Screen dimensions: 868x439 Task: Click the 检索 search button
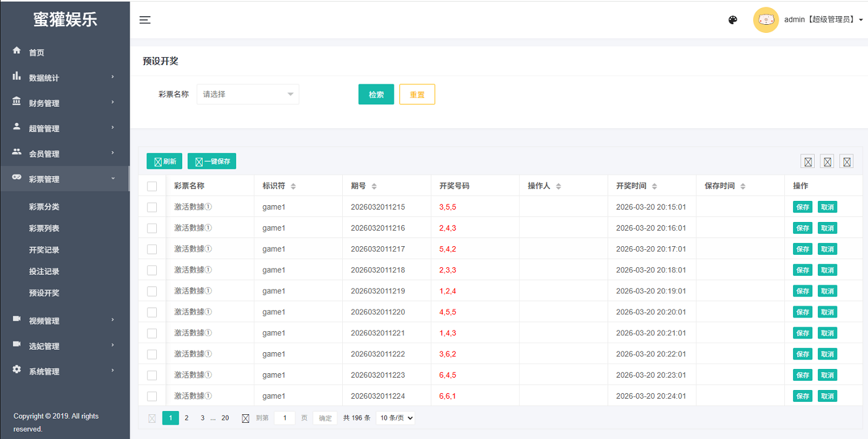(x=376, y=94)
